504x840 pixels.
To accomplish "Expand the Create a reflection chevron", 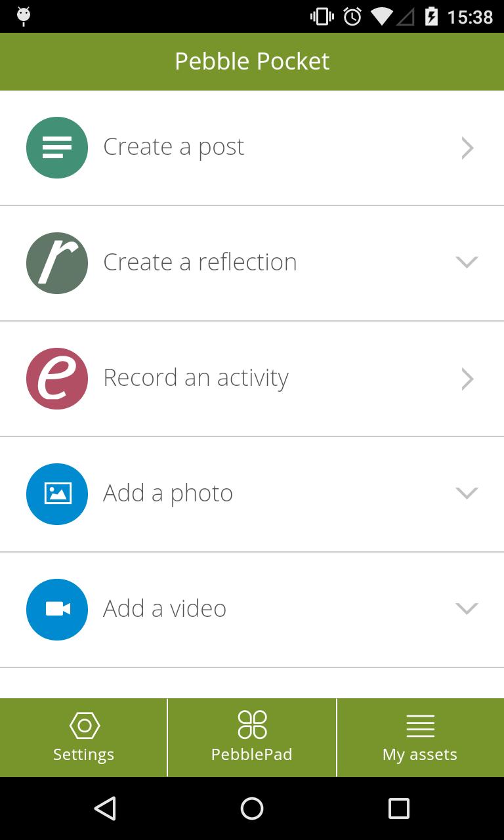I will coord(467,262).
